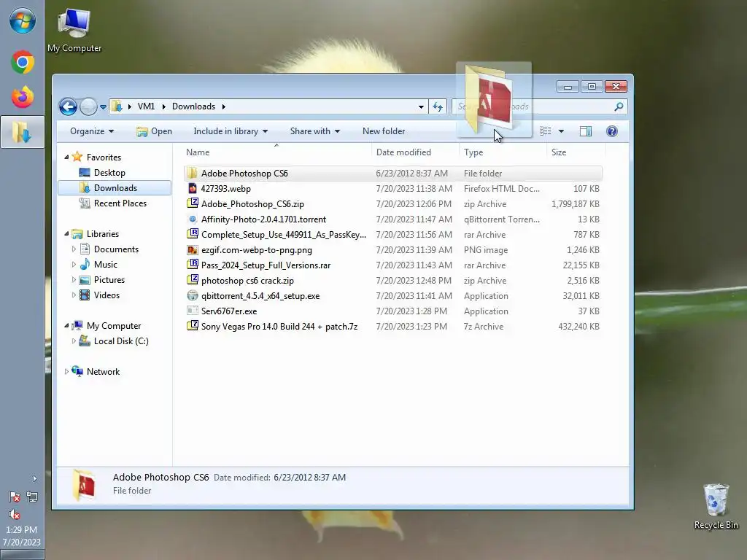Select the 427393.webp file icon

click(192, 189)
